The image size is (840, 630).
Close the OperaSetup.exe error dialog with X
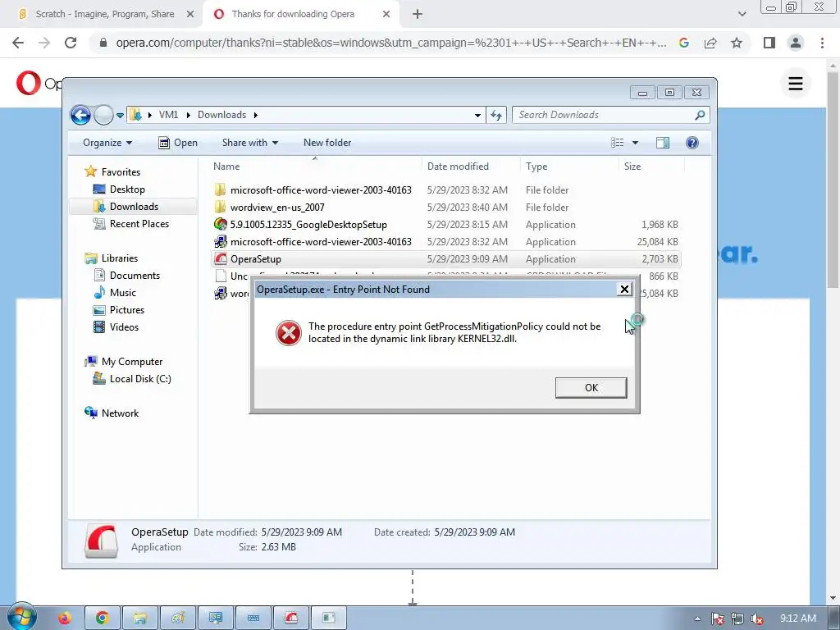click(x=624, y=290)
